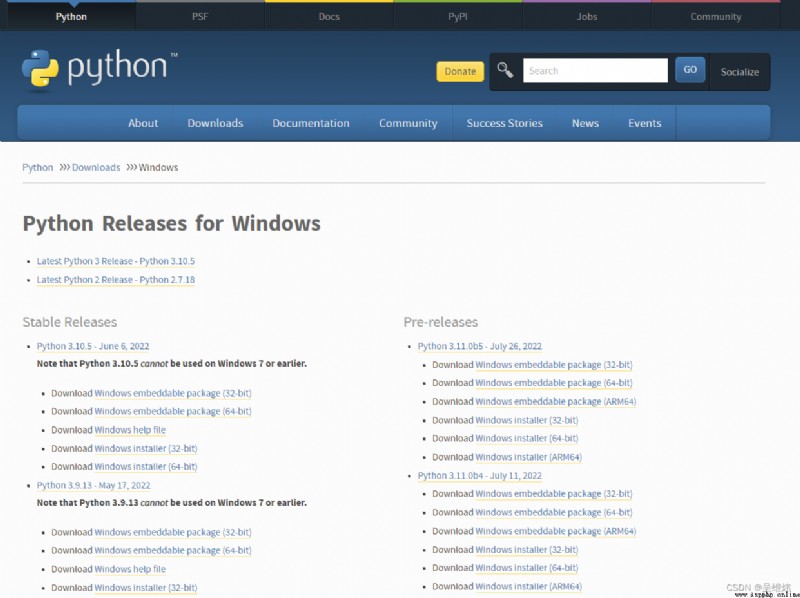Viewport: 800px width, 598px height.
Task: Click the Python breadcrumb link
Action: click(x=37, y=167)
